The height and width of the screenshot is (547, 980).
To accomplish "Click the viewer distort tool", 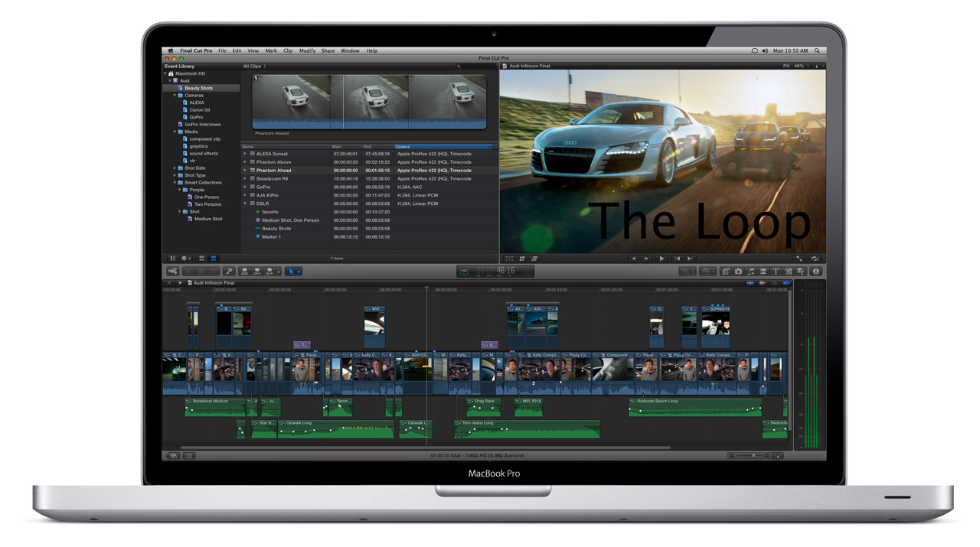I will tap(534, 259).
